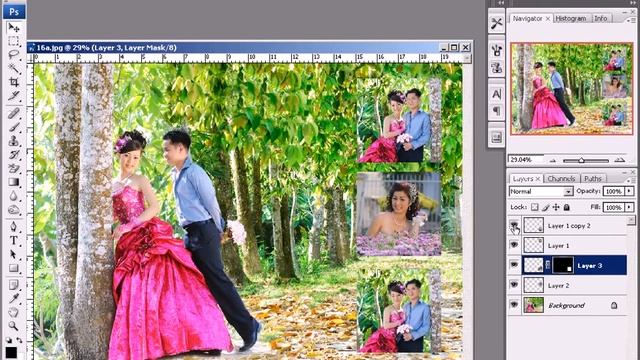Image resolution: width=640 pixels, height=360 pixels.
Task: Hide the Layer 1 copy 2 layer
Action: point(514,225)
